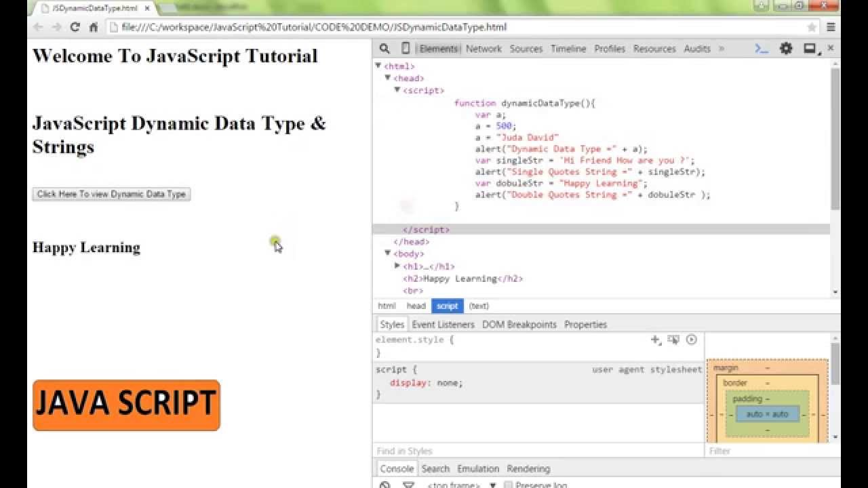Switch to the Network panel tab
This screenshot has height=488, width=868.
[484, 49]
